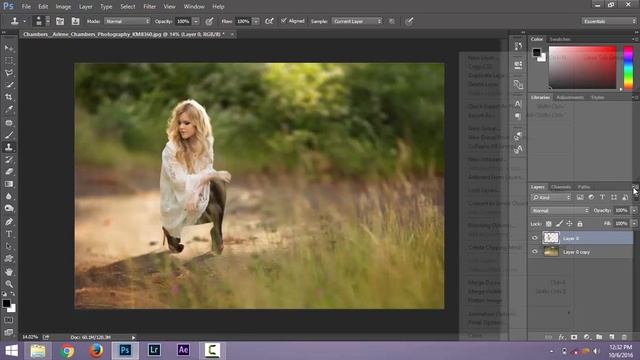640x360 pixels.
Task: Open the History panel icon
Action: coord(518,46)
